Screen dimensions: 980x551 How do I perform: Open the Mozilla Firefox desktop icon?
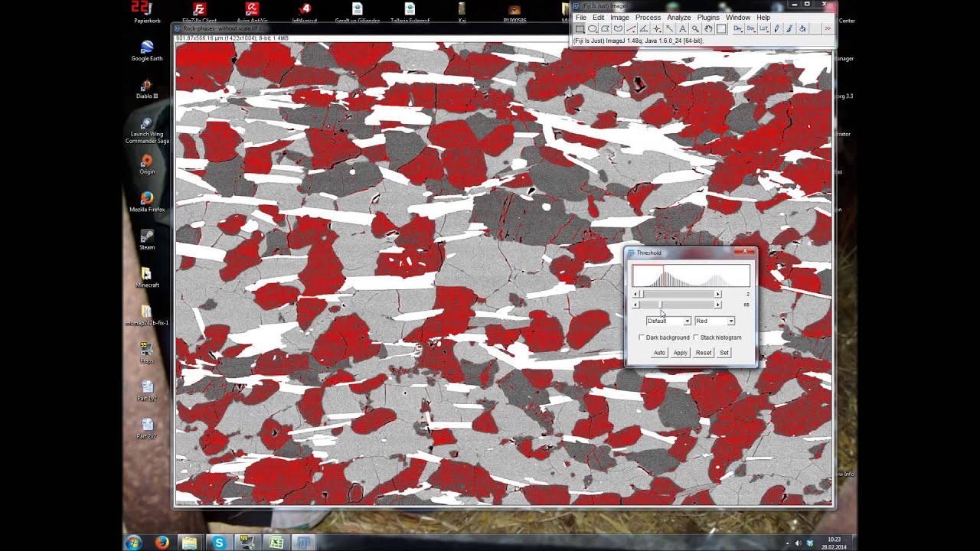(146, 202)
